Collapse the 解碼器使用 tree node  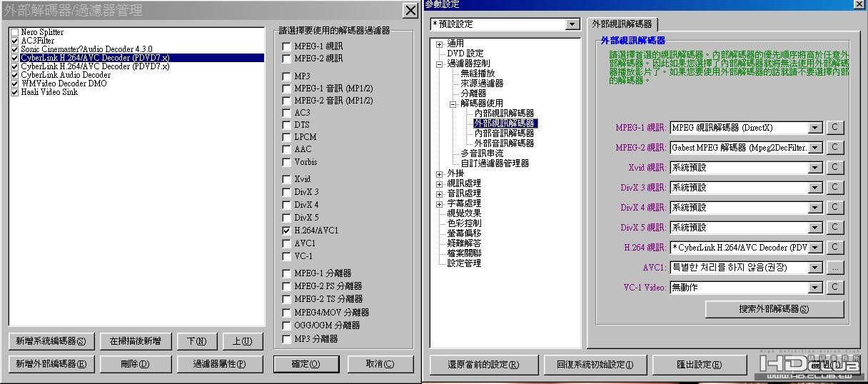click(453, 104)
